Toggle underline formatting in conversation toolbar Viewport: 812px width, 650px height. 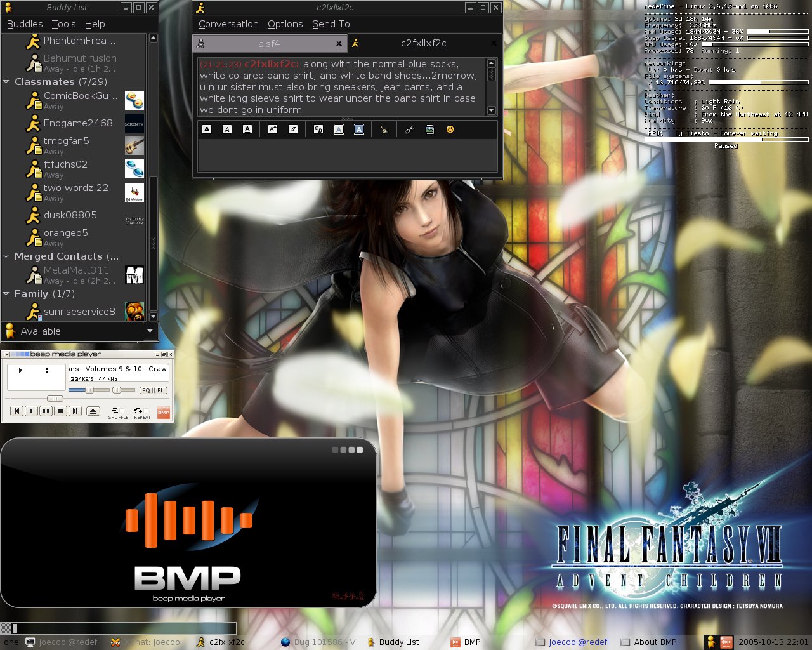pyautogui.click(x=247, y=129)
